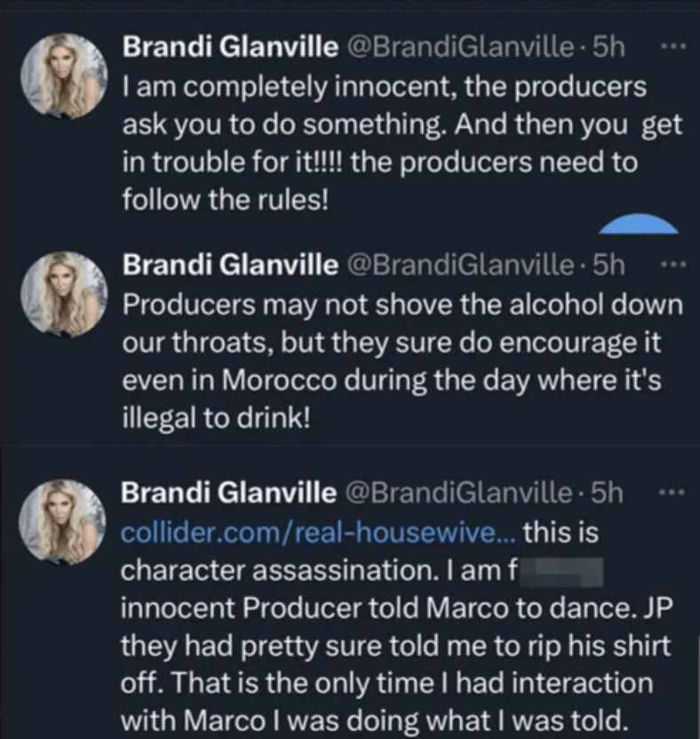Click the avatar beside the Morocco alcohol tweet

click(76, 295)
